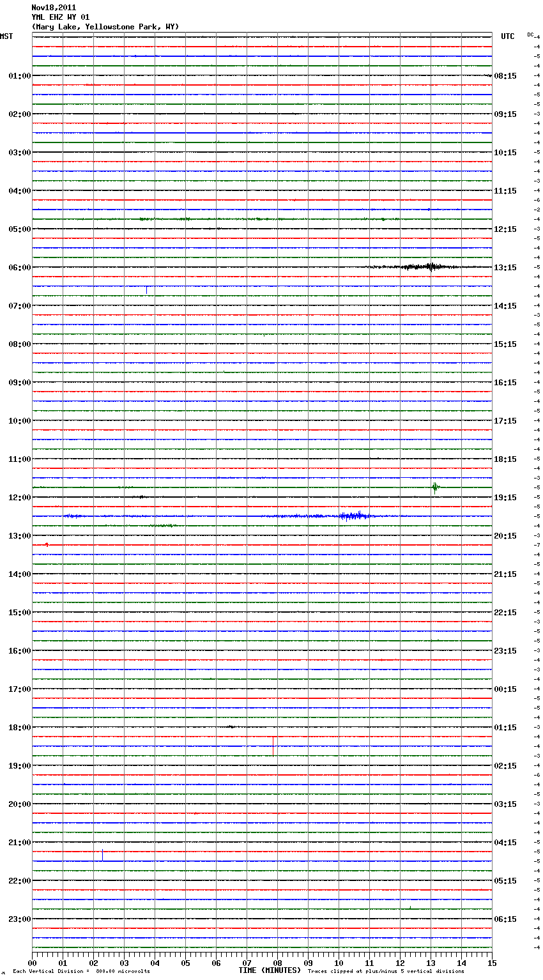Click the 16:15 UTC time label
This screenshot has height=980, width=543.
tap(505, 383)
